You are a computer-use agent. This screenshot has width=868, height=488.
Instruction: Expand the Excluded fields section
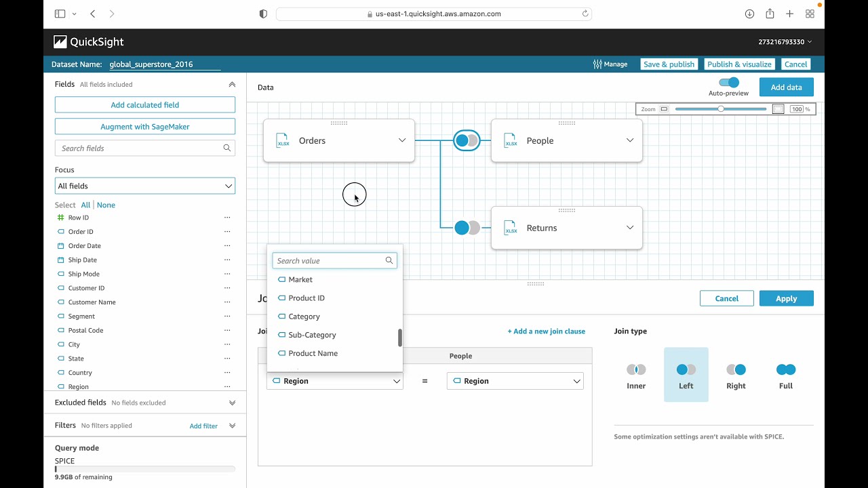(x=232, y=403)
